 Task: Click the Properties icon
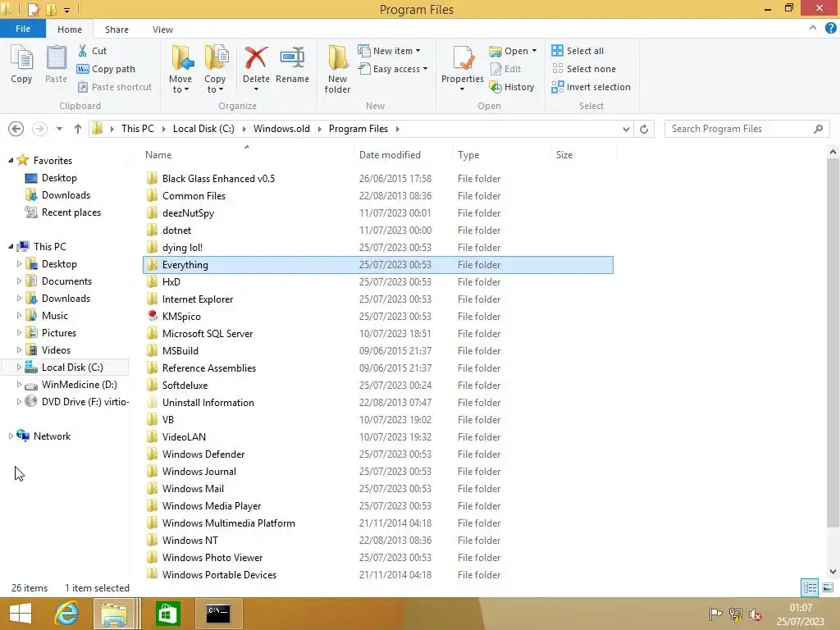point(463,58)
